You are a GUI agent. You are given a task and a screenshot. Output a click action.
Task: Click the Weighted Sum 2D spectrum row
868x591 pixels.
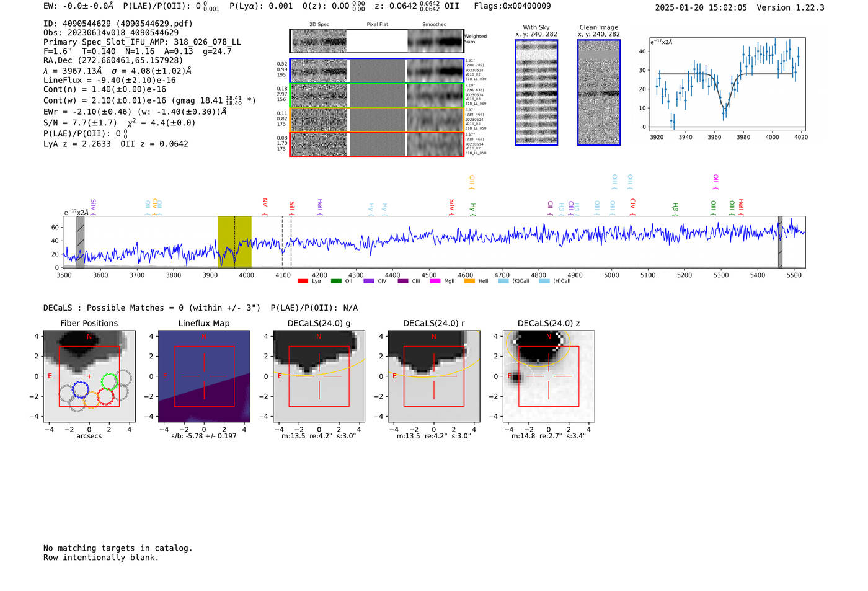tap(376, 41)
